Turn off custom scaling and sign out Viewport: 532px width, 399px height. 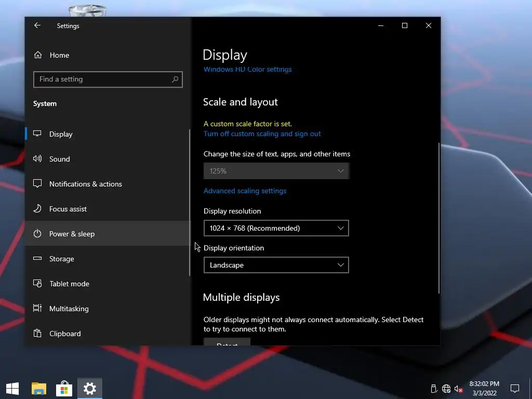click(262, 134)
